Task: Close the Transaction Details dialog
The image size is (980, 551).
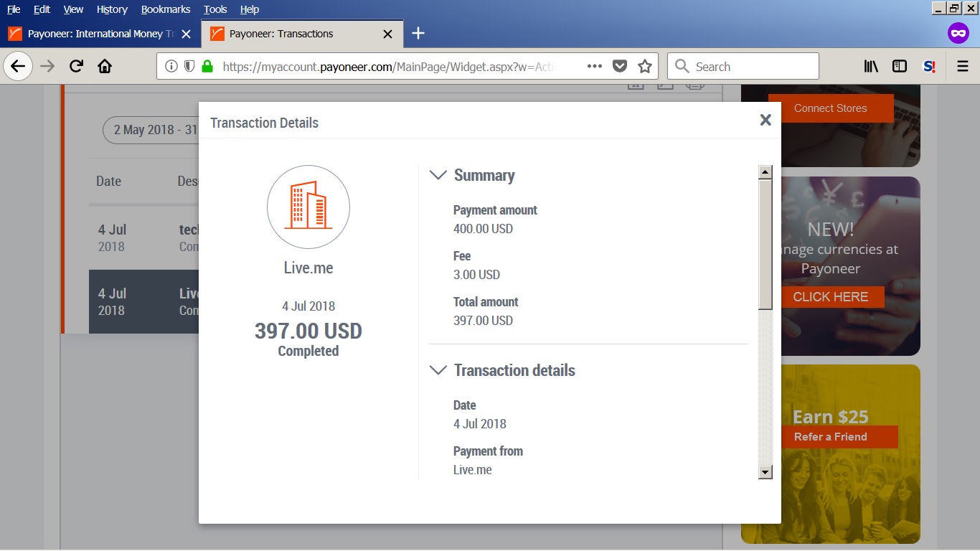Action: pos(765,121)
